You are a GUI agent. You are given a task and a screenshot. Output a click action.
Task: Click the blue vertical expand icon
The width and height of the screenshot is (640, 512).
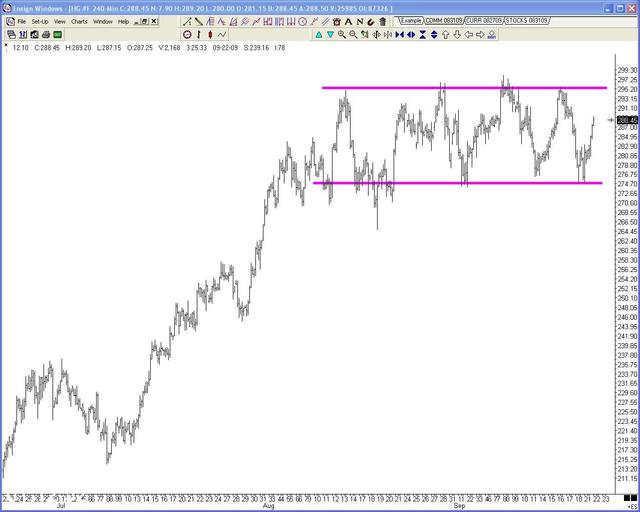(x=434, y=35)
